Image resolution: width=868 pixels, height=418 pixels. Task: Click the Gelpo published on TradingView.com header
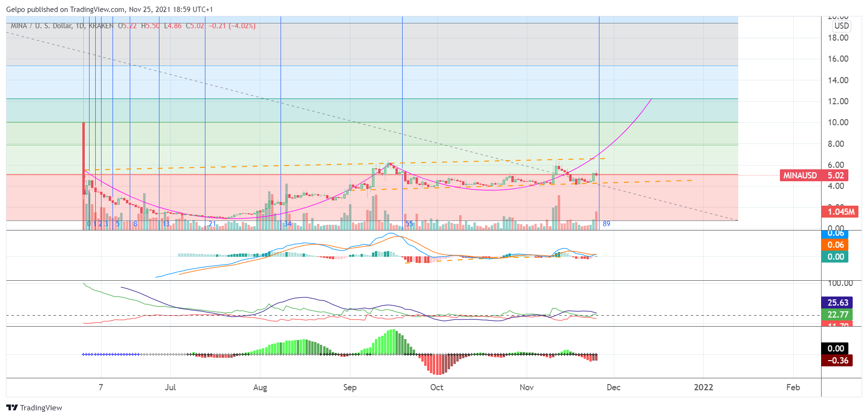(110, 10)
